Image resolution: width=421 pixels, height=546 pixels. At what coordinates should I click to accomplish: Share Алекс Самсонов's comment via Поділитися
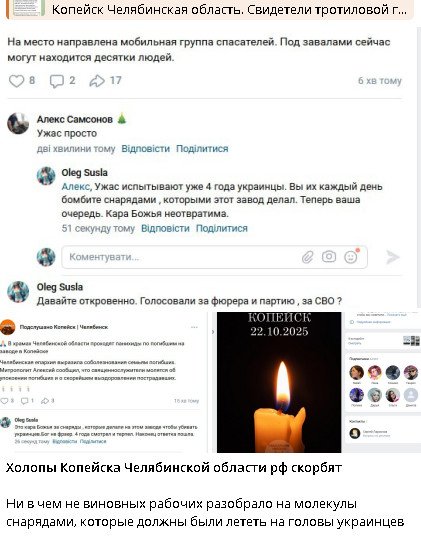202,149
